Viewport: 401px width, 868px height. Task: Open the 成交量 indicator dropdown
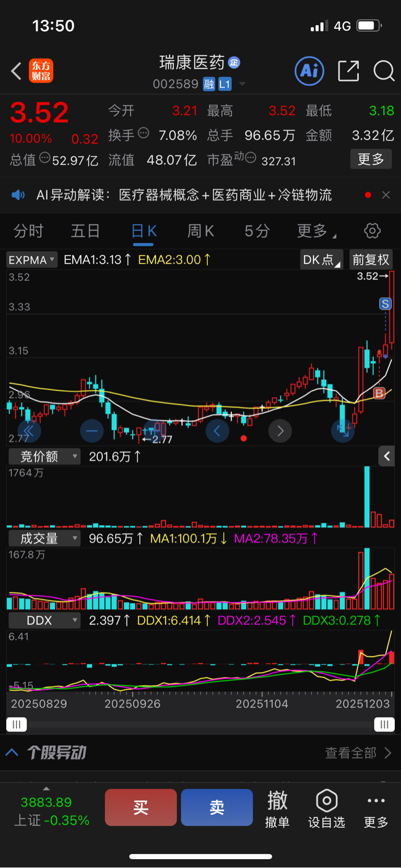[44, 538]
